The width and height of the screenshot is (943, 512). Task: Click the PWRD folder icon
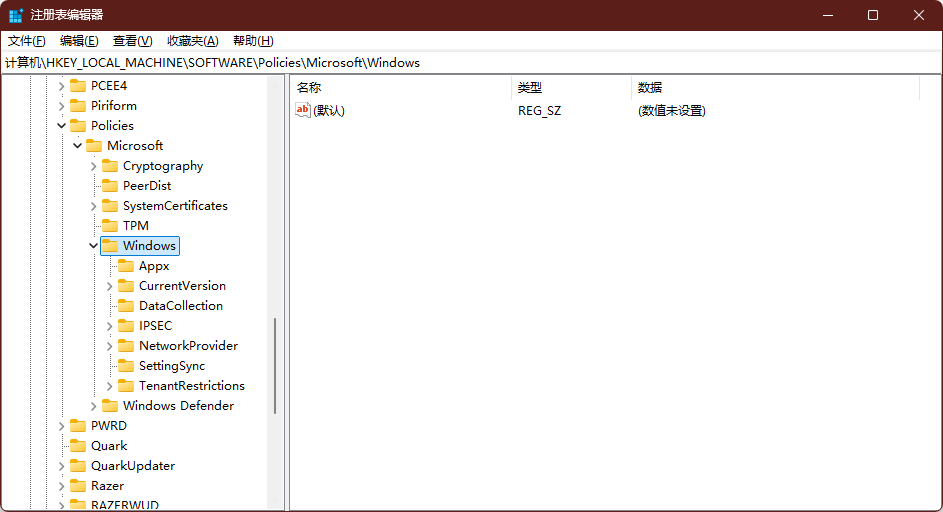(78, 425)
